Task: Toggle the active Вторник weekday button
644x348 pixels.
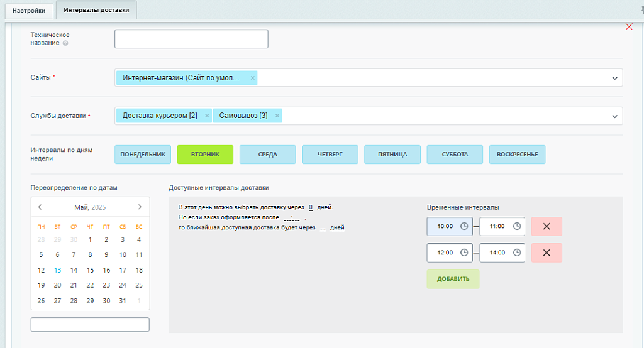Action: point(205,155)
